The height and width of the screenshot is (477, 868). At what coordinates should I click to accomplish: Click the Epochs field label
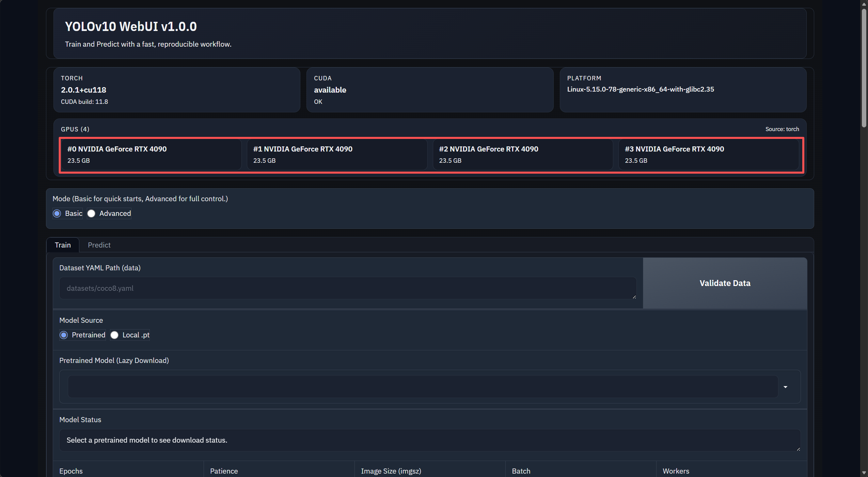pyautogui.click(x=71, y=471)
